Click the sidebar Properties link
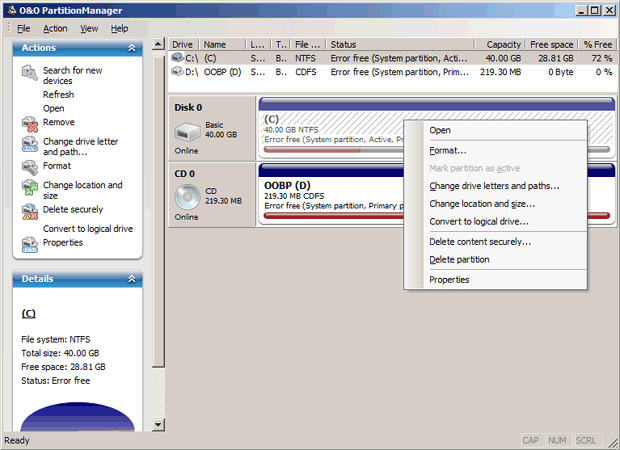The image size is (620, 450). (63, 243)
